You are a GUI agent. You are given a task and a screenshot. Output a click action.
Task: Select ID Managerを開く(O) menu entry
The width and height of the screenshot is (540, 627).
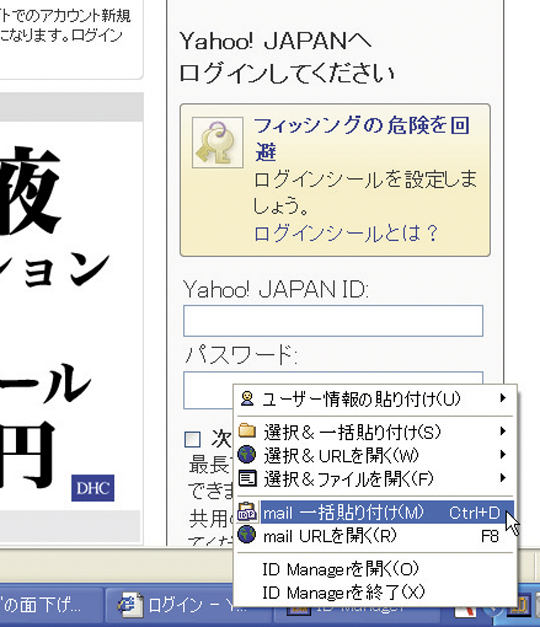(x=375, y=569)
